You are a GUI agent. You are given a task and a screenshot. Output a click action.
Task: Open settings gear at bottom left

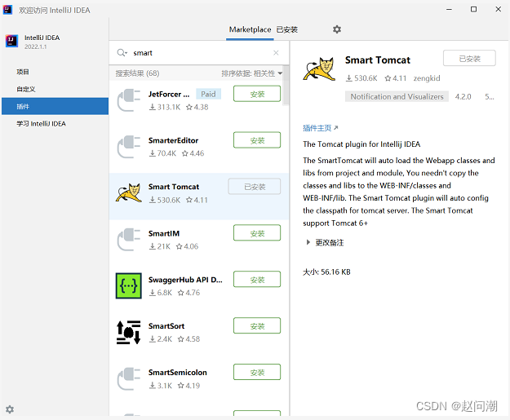pyautogui.click(x=10, y=409)
